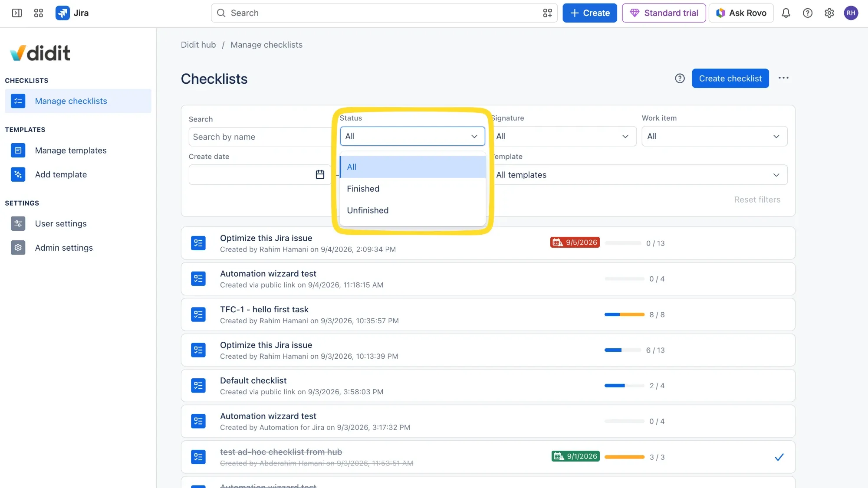Select Unfinished status option
The height and width of the screenshot is (488, 868).
413,210
